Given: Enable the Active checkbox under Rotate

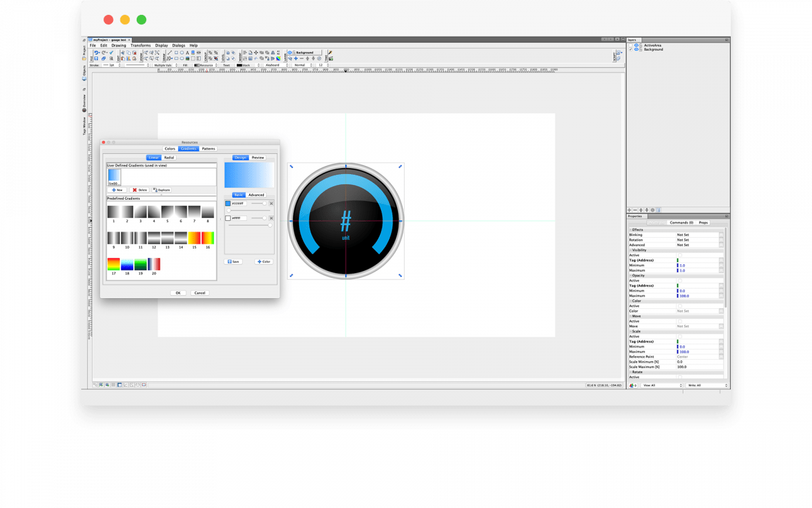Looking at the screenshot, I should click(680, 377).
